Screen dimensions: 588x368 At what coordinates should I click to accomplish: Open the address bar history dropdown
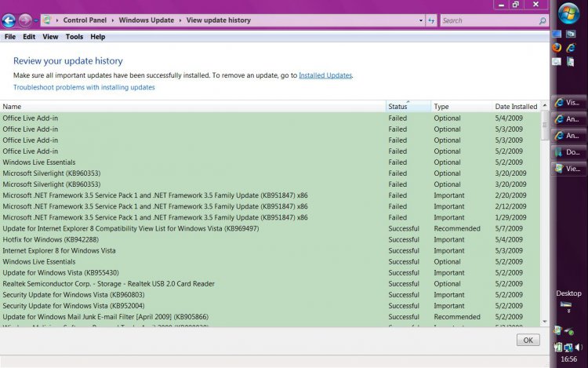tap(421, 20)
